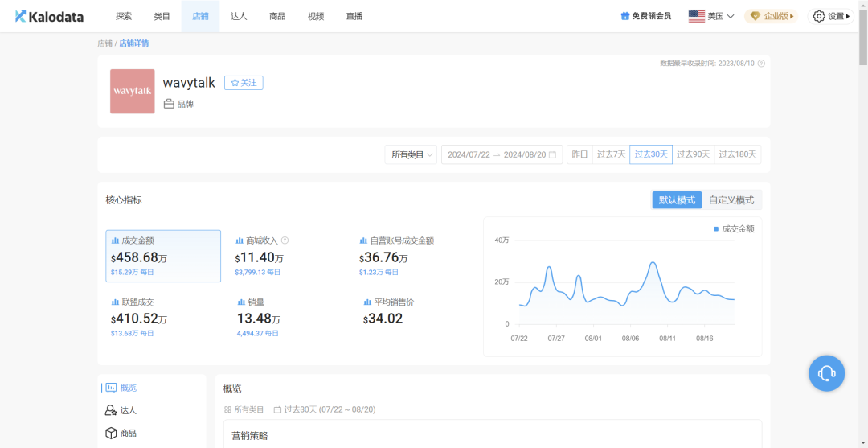
Task: Select the 昨日 time range
Action: [x=579, y=154]
